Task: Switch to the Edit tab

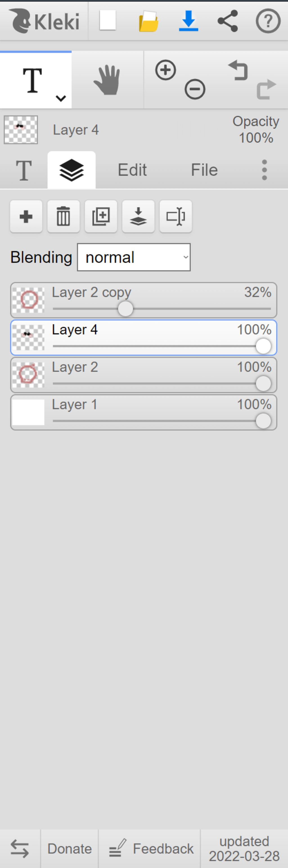Action: [x=132, y=170]
